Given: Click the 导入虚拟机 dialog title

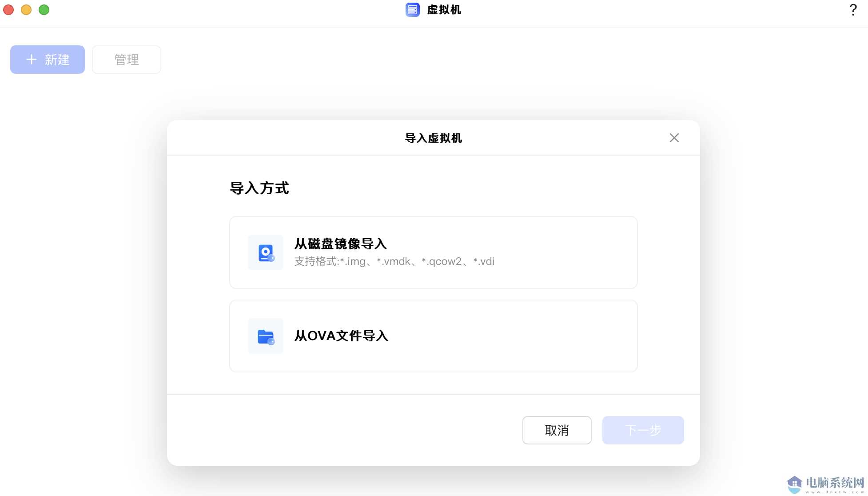Looking at the screenshot, I should 434,138.
